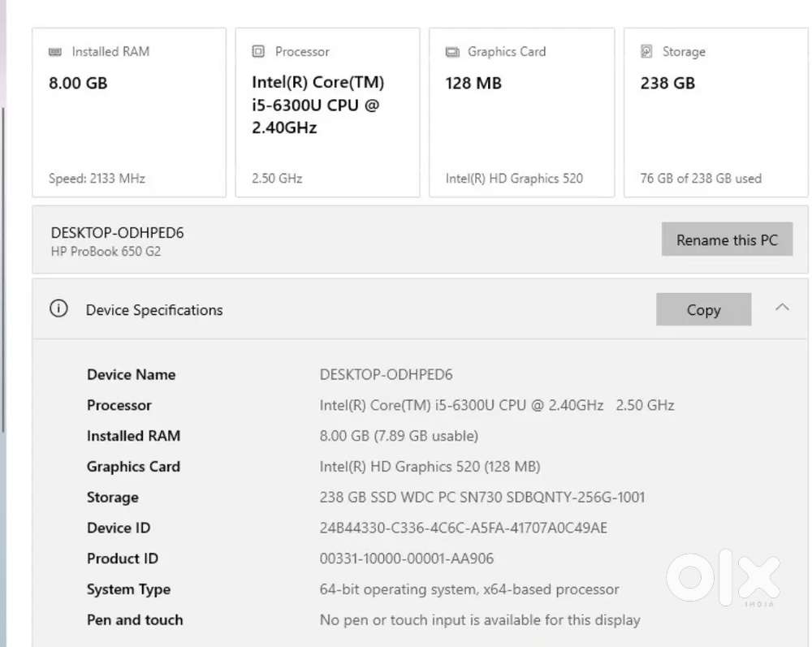This screenshot has width=812, height=647.
Task: Click the Device Specifications info icon
Action: point(58,309)
